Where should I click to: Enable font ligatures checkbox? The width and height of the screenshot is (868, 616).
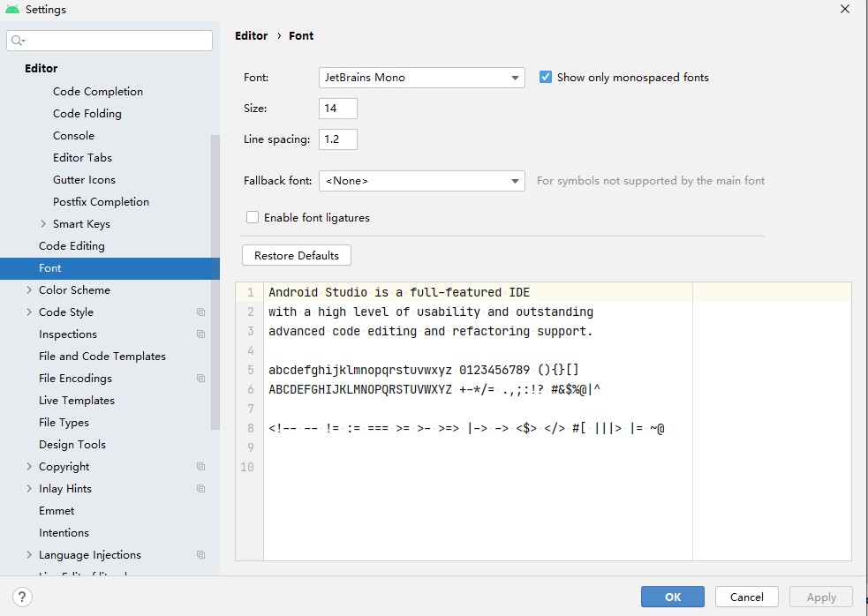(x=253, y=217)
